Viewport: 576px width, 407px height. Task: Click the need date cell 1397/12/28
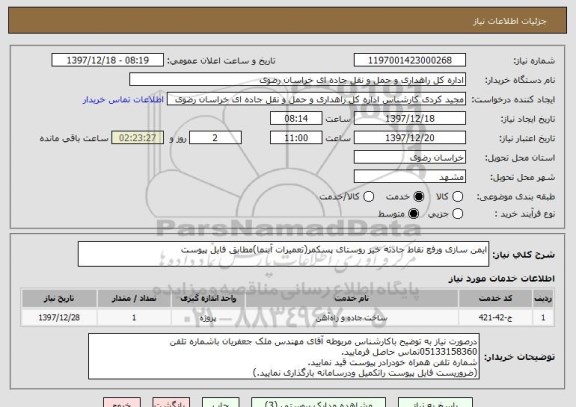(59, 318)
